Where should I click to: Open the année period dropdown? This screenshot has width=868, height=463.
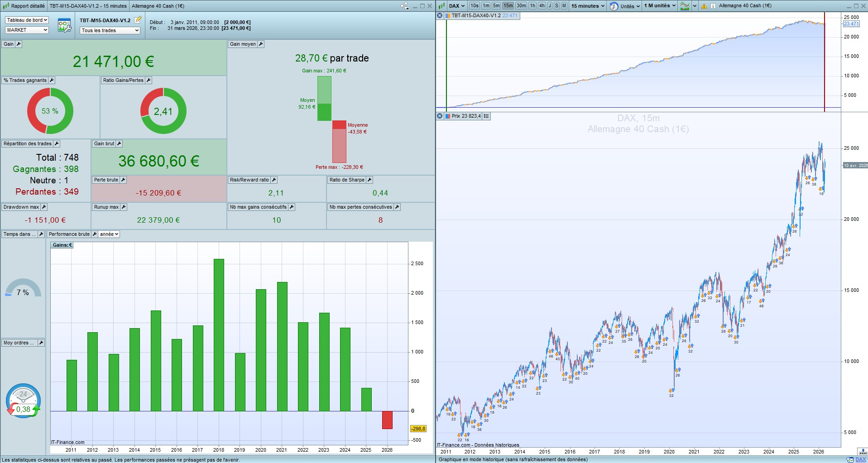click(109, 234)
